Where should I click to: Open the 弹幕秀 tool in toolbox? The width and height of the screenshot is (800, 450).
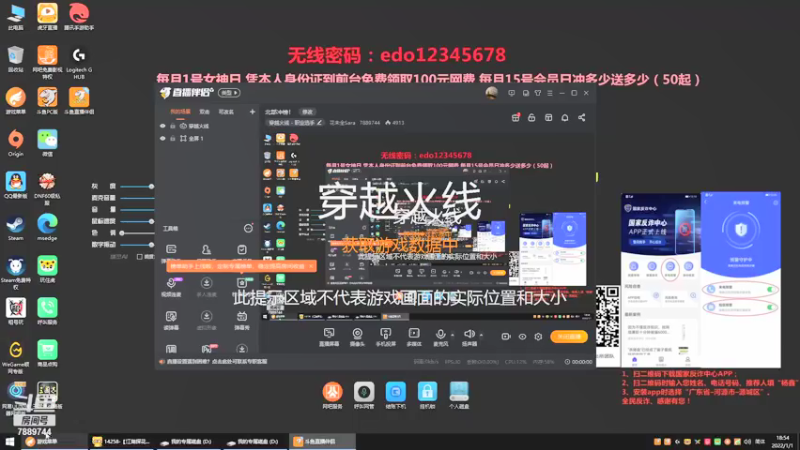(242, 320)
